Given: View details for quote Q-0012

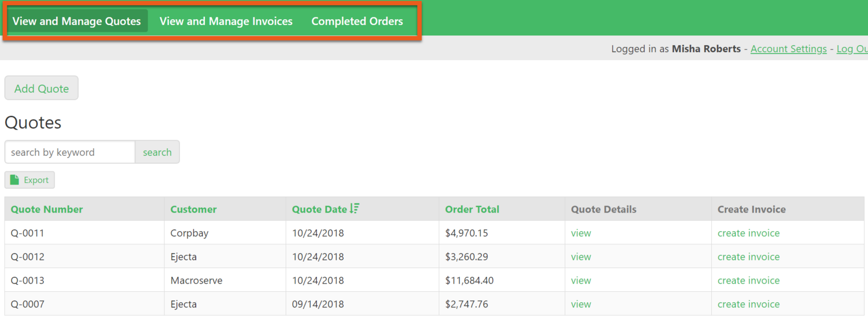Looking at the screenshot, I should (581, 257).
